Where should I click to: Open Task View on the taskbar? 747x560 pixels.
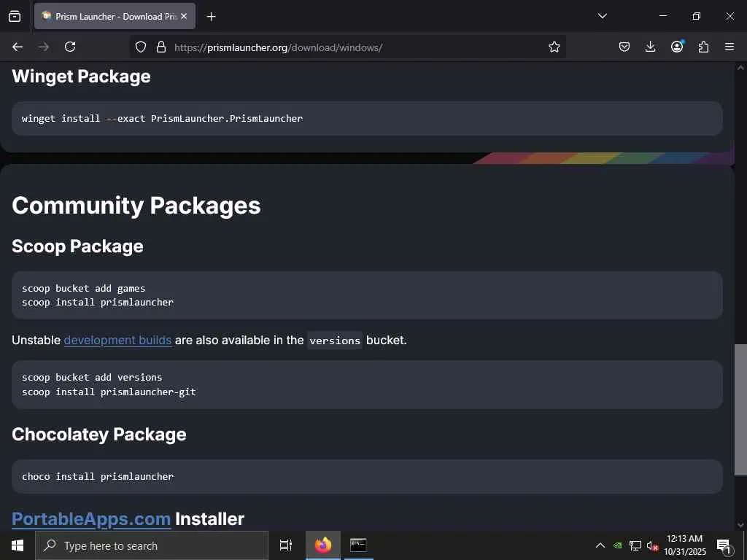pyautogui.click(x=286, y=545)
